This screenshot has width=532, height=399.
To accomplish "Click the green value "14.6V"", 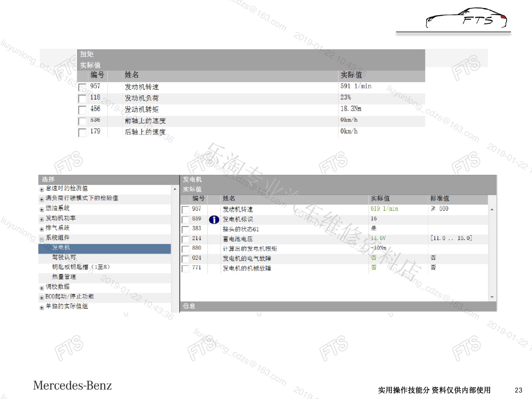I will 378,238.
